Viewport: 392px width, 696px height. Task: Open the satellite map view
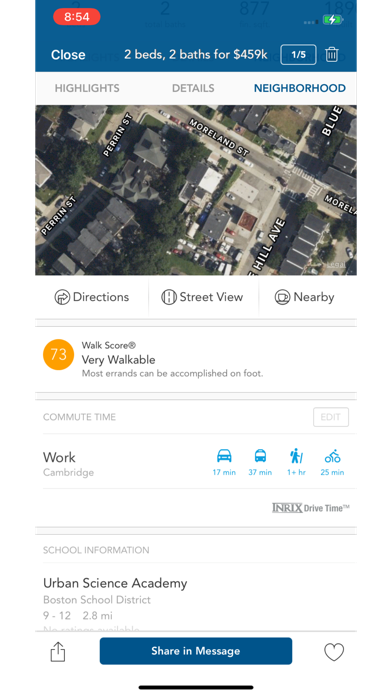tap(196, 190)
